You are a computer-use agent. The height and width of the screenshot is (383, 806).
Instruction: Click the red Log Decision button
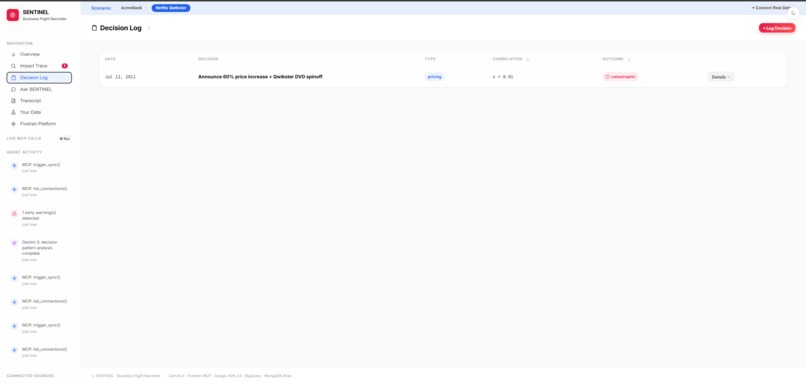pyautogui.click(x=777, y=28)
